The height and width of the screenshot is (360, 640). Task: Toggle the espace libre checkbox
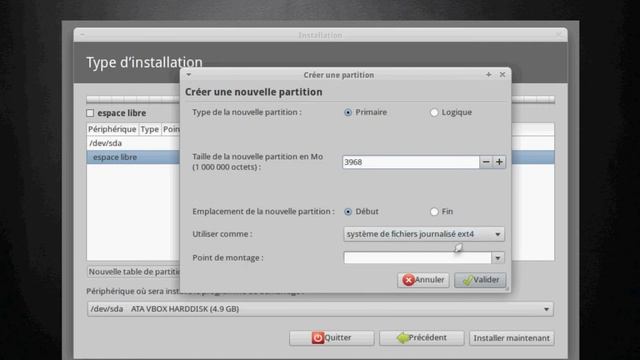(x=90, y=113)
